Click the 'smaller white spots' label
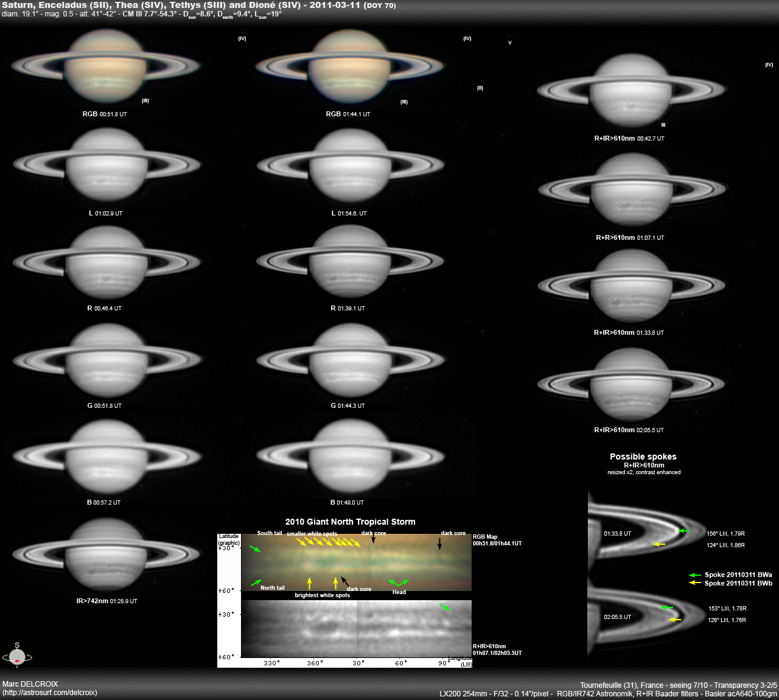The height and width of the screenshot is (700, 779). point(312,534)
